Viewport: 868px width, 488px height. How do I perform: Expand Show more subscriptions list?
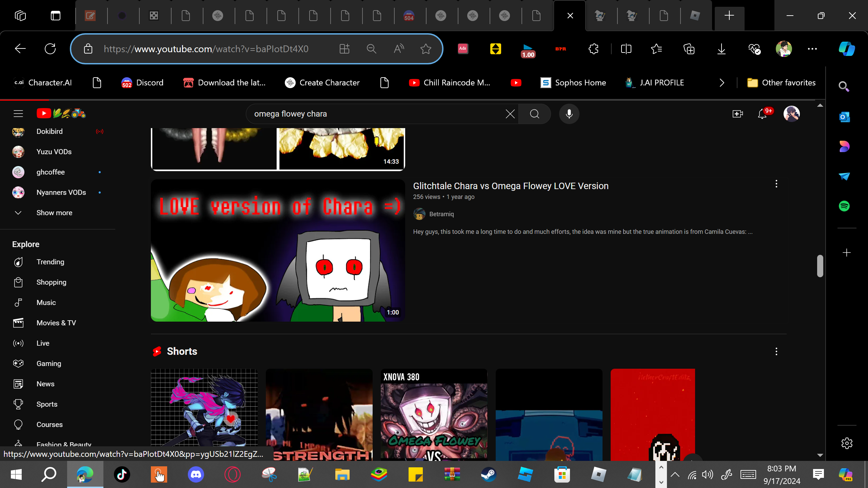54,213
